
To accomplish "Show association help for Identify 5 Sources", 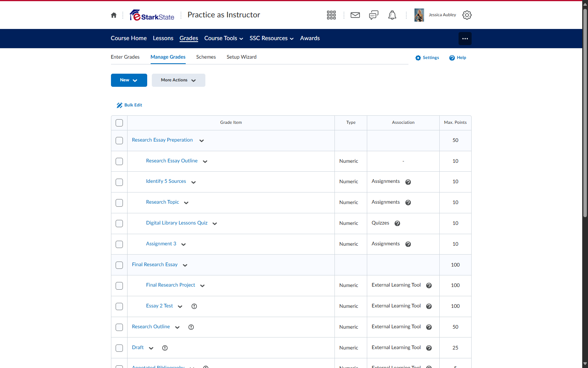I will pos(408,182).
